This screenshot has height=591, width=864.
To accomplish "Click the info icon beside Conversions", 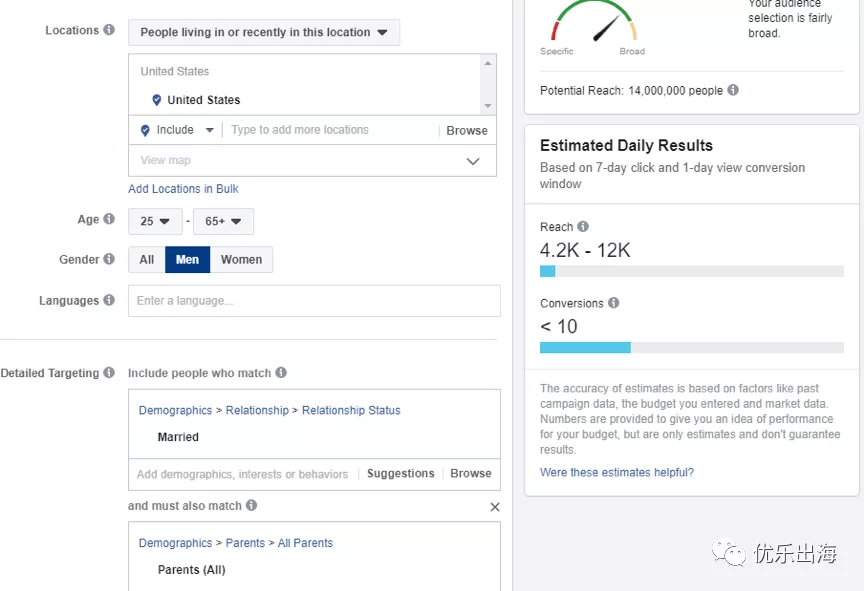I will pyautogui.click(x=614, y=303).
